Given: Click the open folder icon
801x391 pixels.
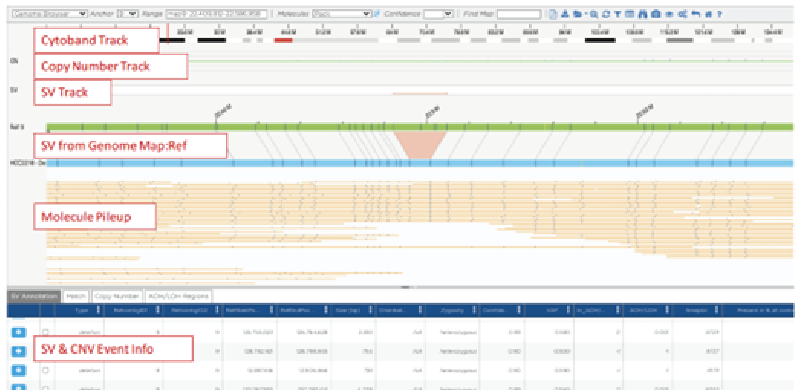Looking at the screenshot, I should 576,14.
